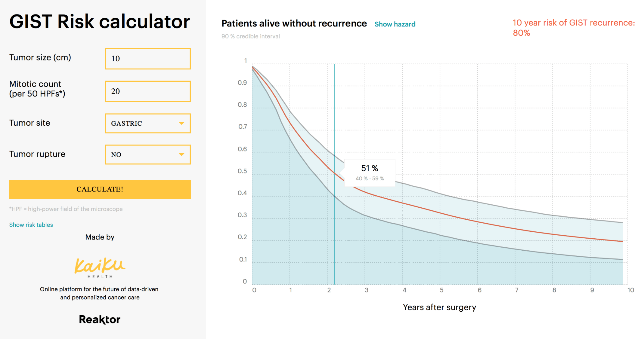Click the Tumor size input field
644x339 pixels.
point(148,59)
